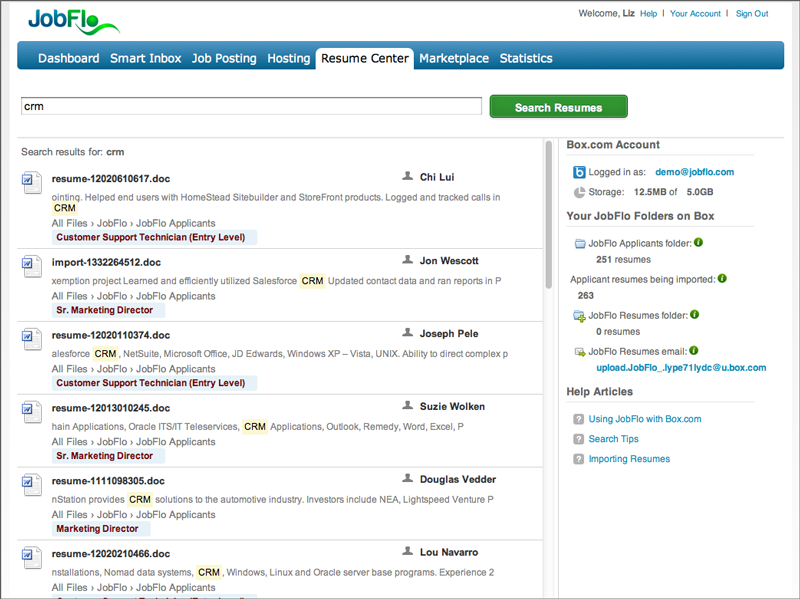Open the Help link in header

pyautogui.click(x=648, y=14)
